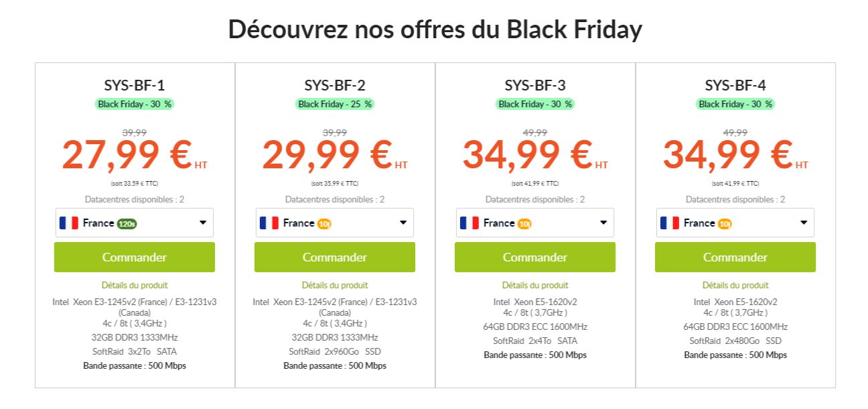Click the orange 10j badge for SYS-BF-2
Screen dimensions: 868x409
[x=324, y=224]
